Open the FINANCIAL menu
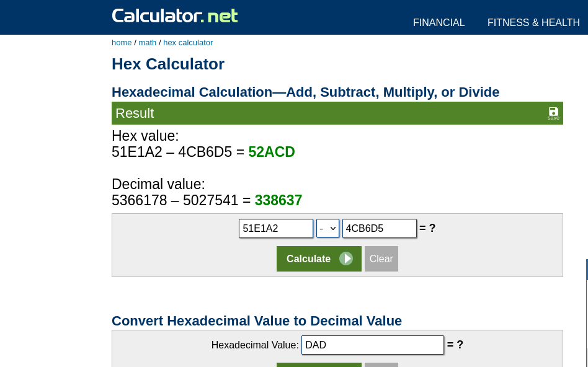This screenshot has width=588, height=367. pos(439,22)
